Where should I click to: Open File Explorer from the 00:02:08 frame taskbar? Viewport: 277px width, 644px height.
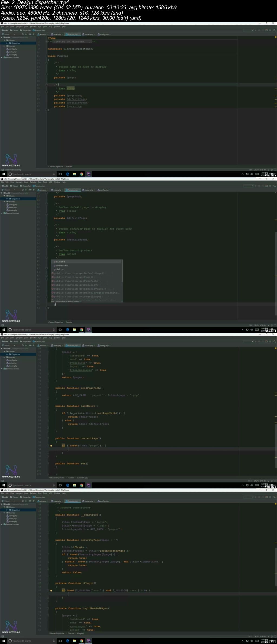[74, 174]
